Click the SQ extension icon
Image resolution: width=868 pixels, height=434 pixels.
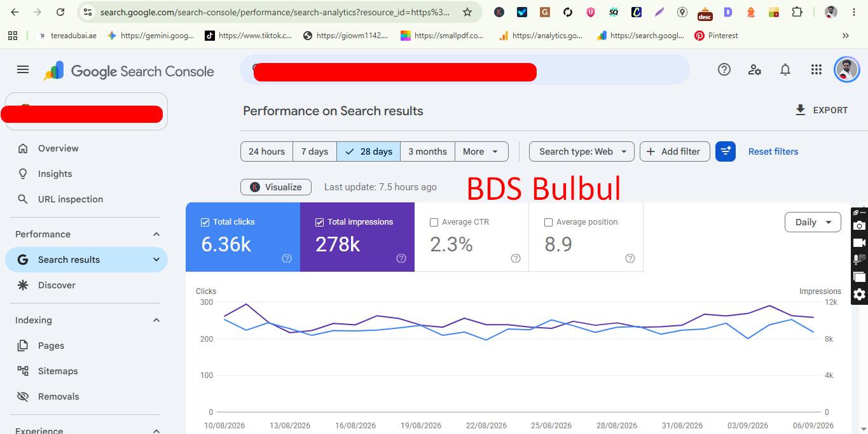click(614, 12)
